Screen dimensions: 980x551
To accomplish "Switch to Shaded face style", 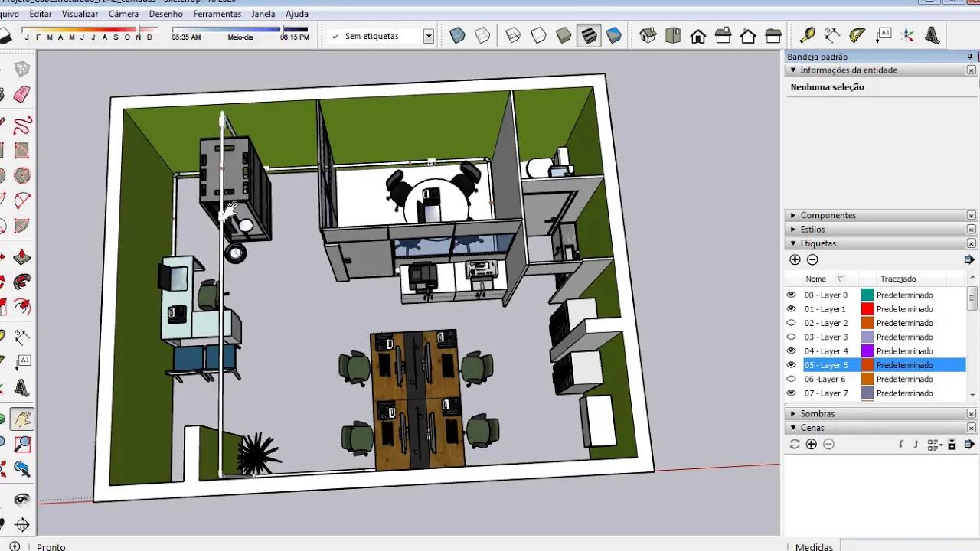I will coord(563,35).
